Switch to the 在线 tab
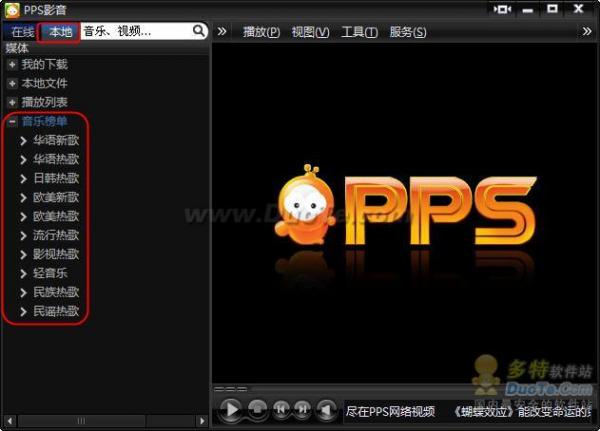This screenshot has width=600, height=431. tap(22, 32)
